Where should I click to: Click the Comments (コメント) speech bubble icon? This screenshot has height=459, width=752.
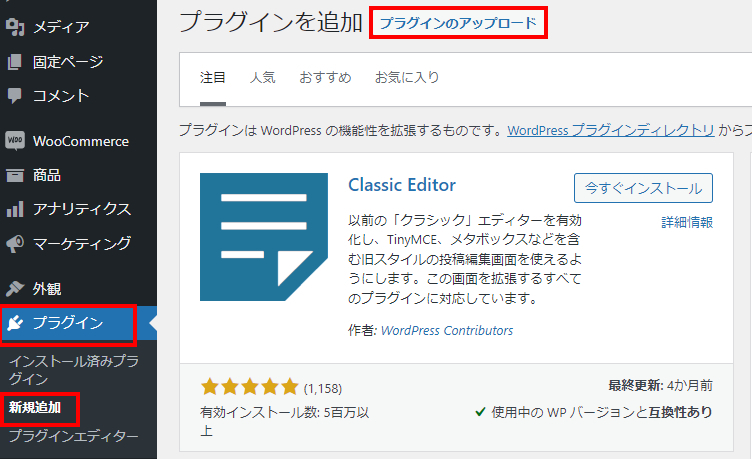[15, 95]
